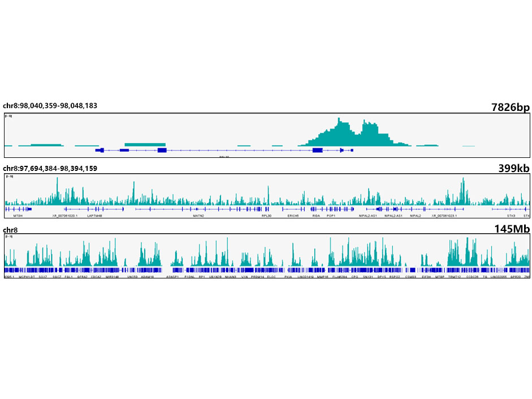This screenshot has width=532, height=399.
Task: Click the chr8:98,040,359-98,048,183 coordinate label
Action: (50, 105)
